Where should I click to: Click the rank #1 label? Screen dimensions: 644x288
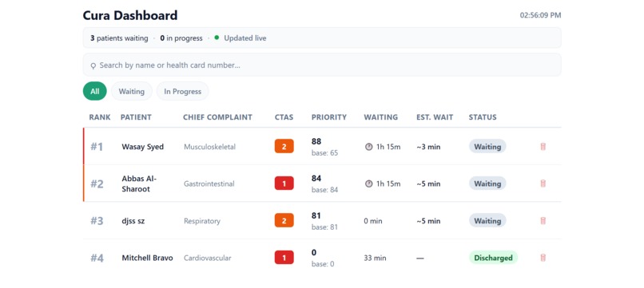97,147
